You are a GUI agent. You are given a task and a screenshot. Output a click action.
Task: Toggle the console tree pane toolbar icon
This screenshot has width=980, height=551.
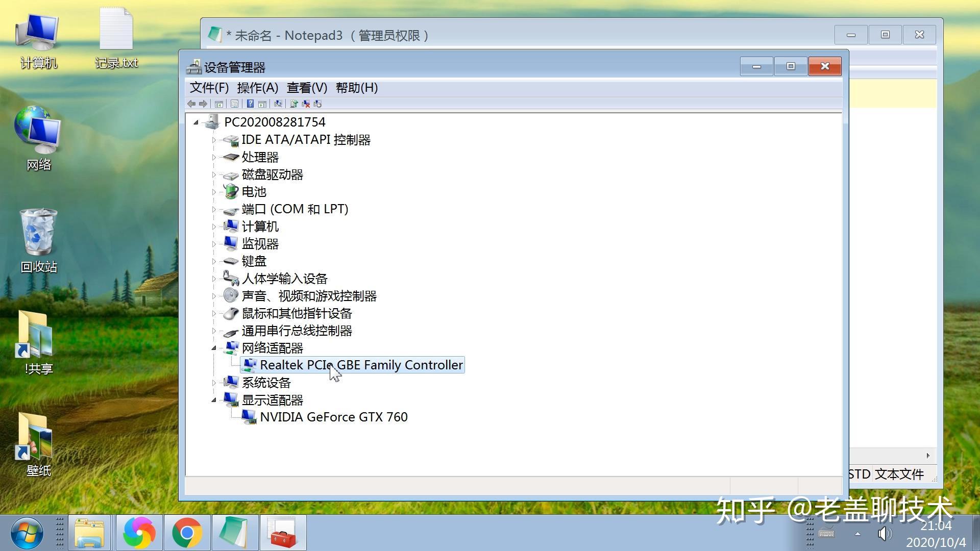point(218,104)
